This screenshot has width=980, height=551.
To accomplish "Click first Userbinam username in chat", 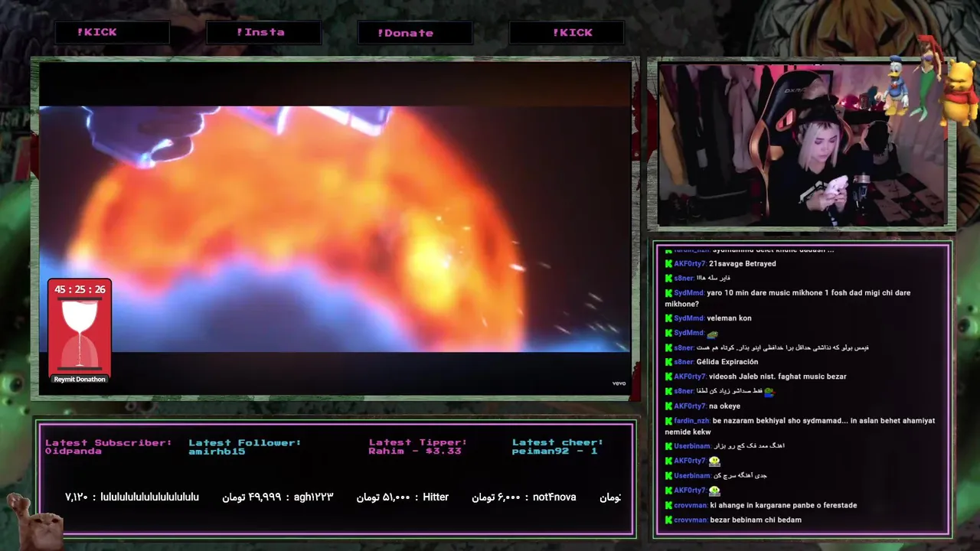I will [693, 446].
